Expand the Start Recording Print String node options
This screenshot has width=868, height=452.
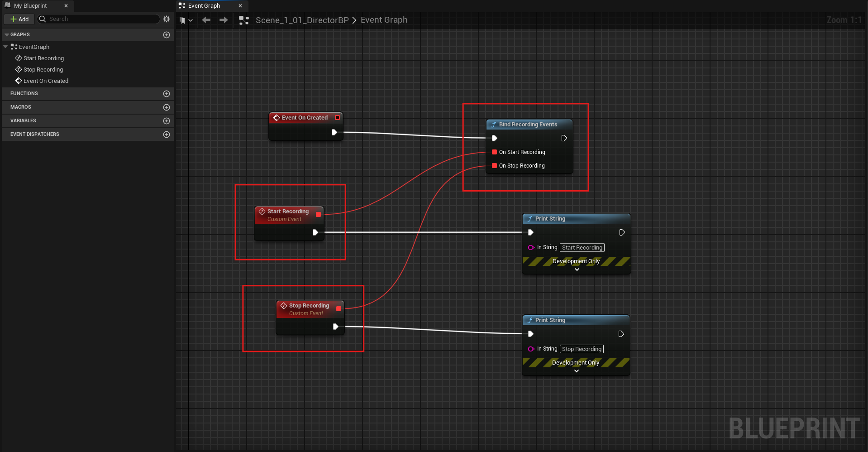pyautogui.click(x=577, y=269)
